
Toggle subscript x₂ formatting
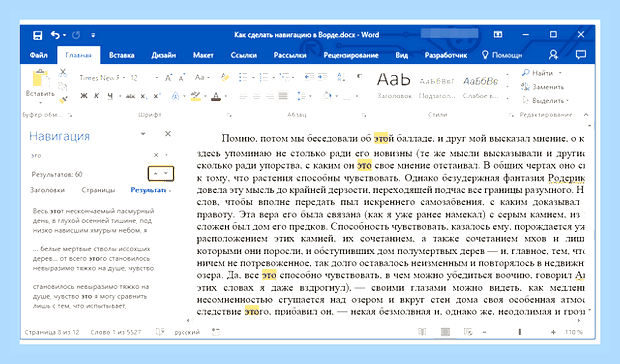click(144, 96)
